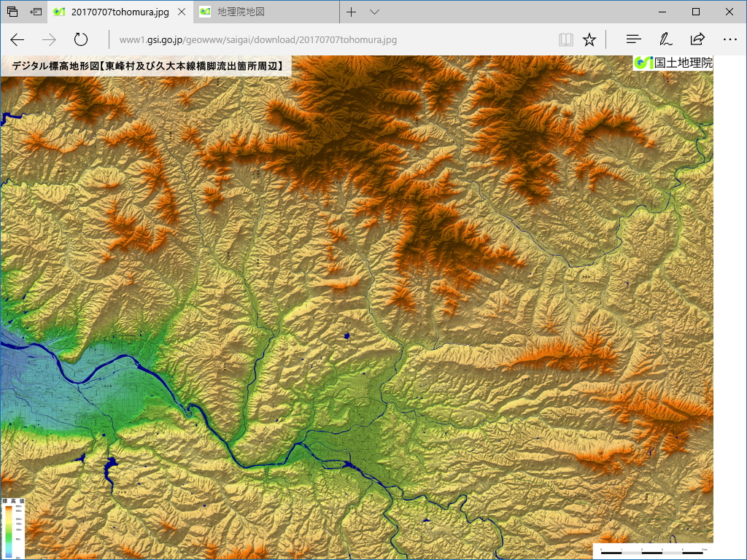This screenshot has height=560, width=747.
Task: Click the address bar URL field
Action: tap(333, 39)
